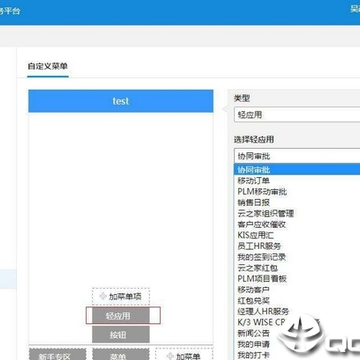Select 我的申请 option
360x360 pixels.
pyautogui.click(x=254, y=344)
